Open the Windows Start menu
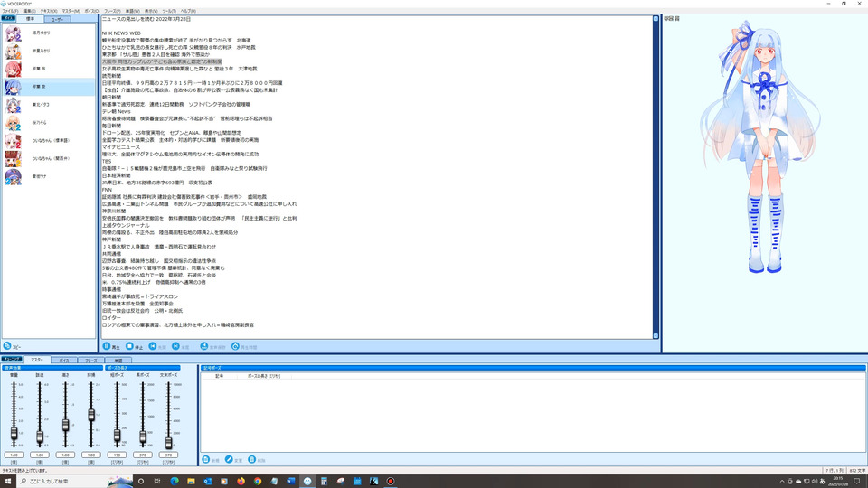Image resolution: width=868 pixels, height=488 pixels. pos(8,482)
